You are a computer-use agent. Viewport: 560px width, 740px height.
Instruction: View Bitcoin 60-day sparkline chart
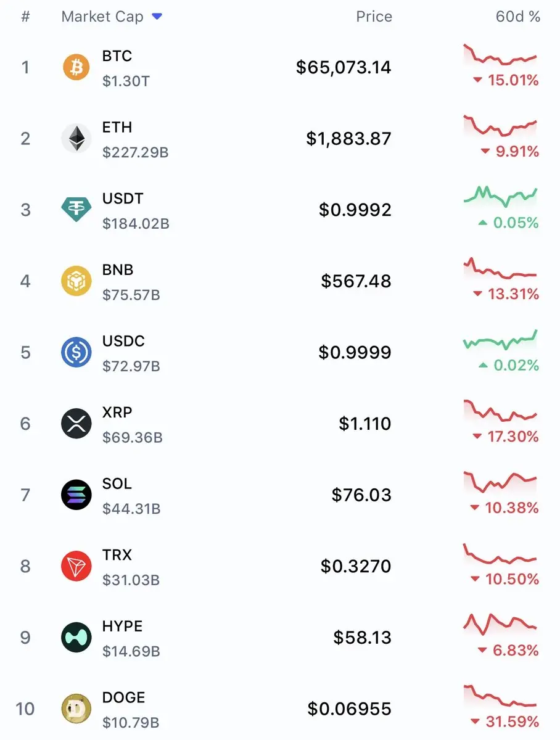(x=500, y=54)
